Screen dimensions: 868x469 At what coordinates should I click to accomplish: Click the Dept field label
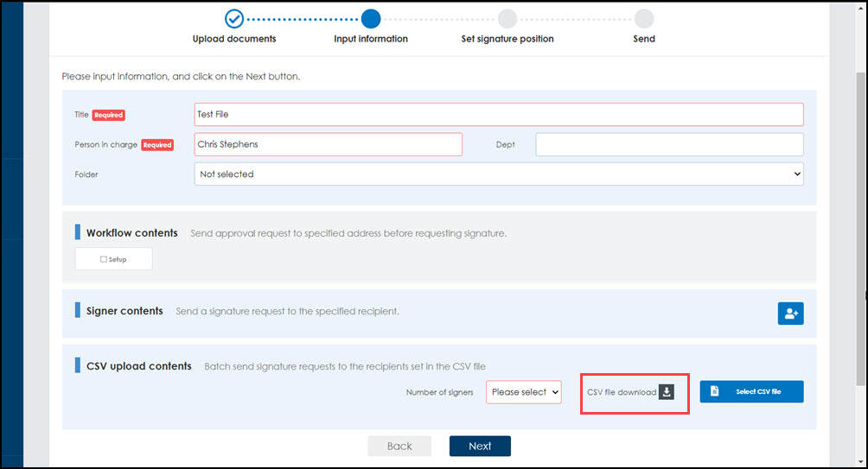[506, 144]
